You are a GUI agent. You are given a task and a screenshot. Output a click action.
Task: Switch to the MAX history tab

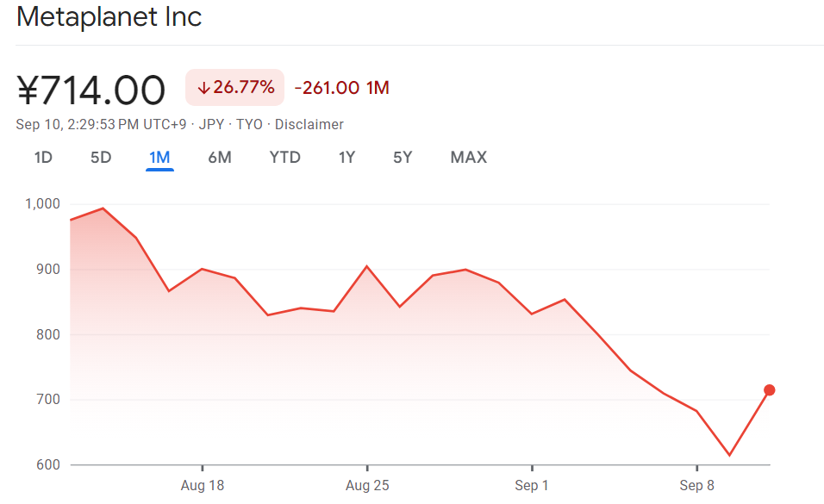click(x=468, y=158)
